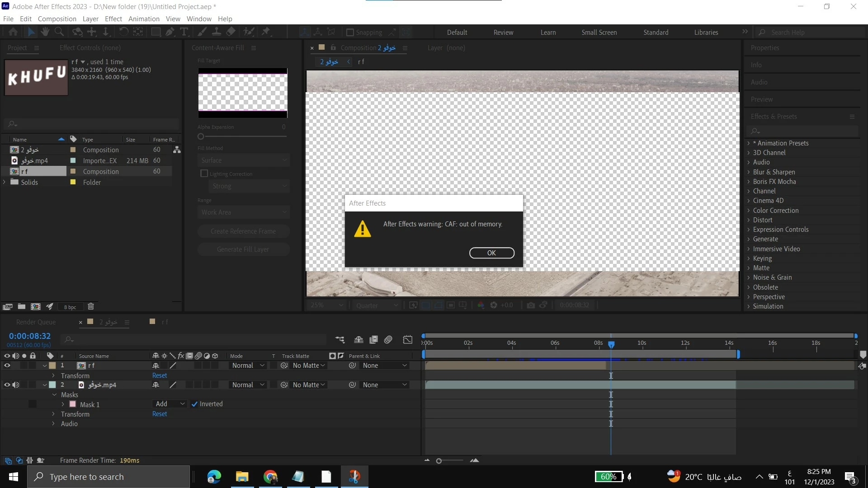Hide the r f layer with eye icon

pyautogui.click(x=7, y=366)
